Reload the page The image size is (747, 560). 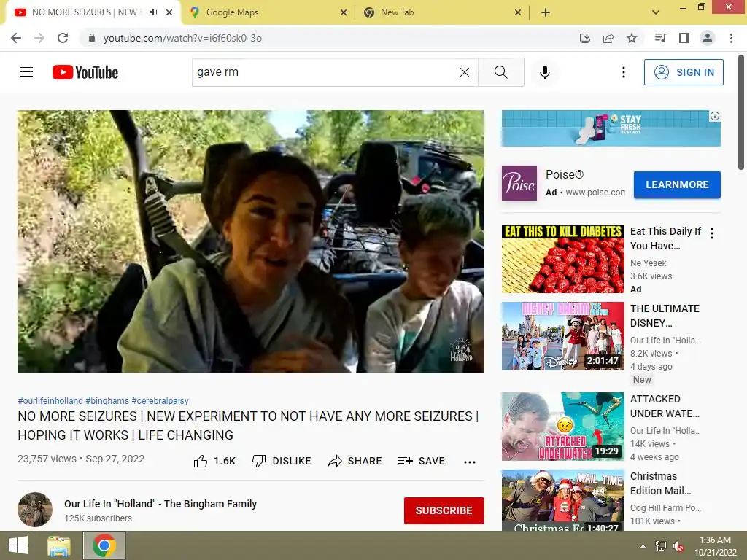click(63, 38)
